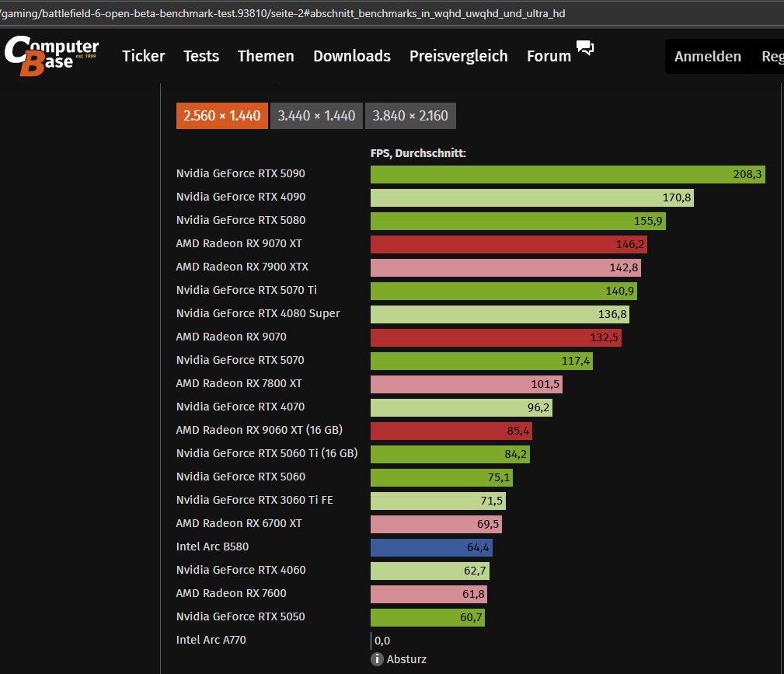Click the RTX 4080 Super bar showing 136,8
The image size is (784, 674).
tap(500, 314)
